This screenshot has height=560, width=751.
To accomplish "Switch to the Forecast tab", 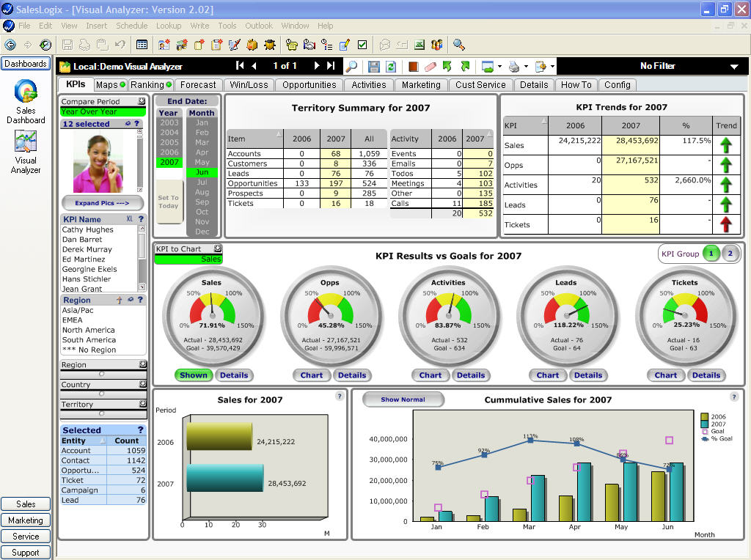I will click(x=198, y=84).
